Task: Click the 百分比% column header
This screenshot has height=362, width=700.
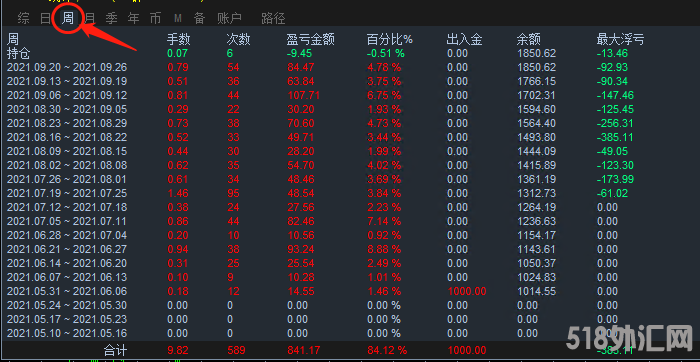Action: pos(390,40)
